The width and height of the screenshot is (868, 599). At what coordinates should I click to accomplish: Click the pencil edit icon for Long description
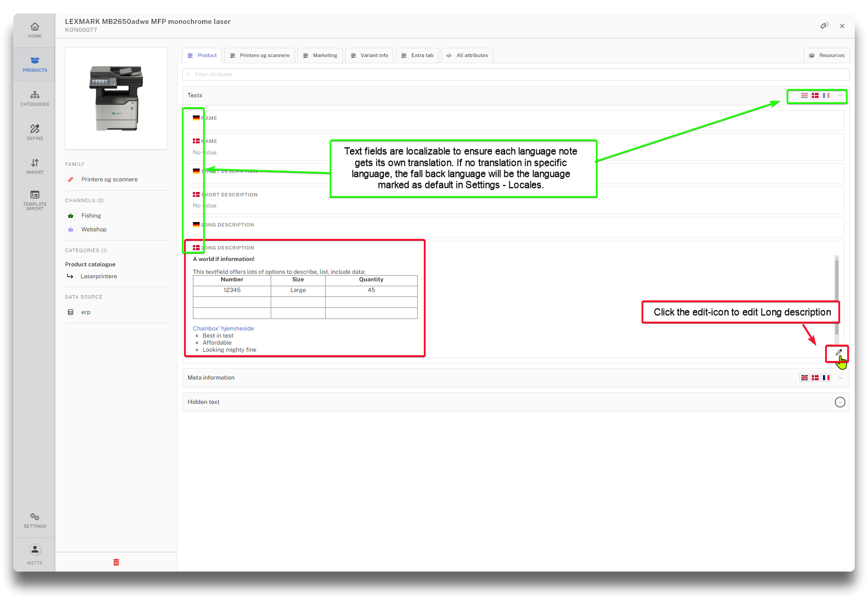click(x=838, y=352)
